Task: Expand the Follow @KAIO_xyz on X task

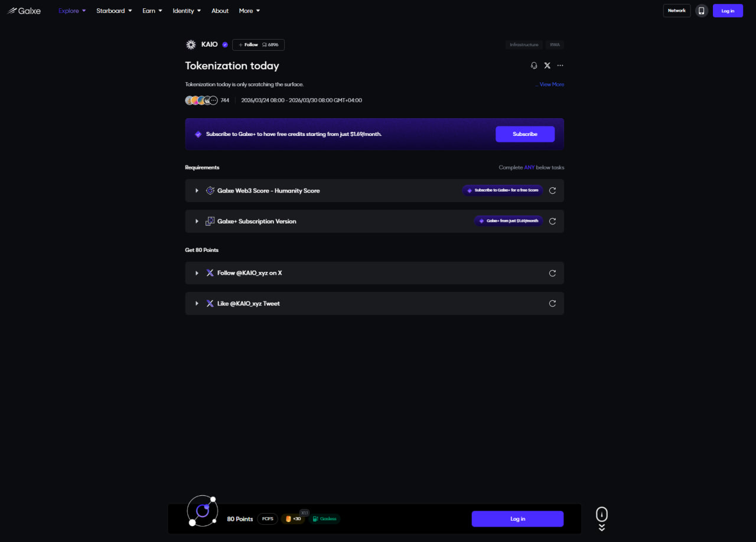Action: 197,273
